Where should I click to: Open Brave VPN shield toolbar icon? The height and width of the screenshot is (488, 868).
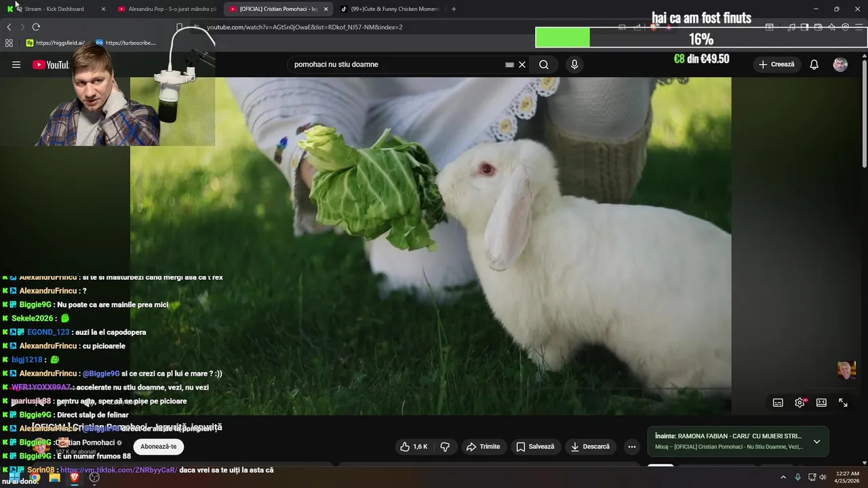point(845,27)
